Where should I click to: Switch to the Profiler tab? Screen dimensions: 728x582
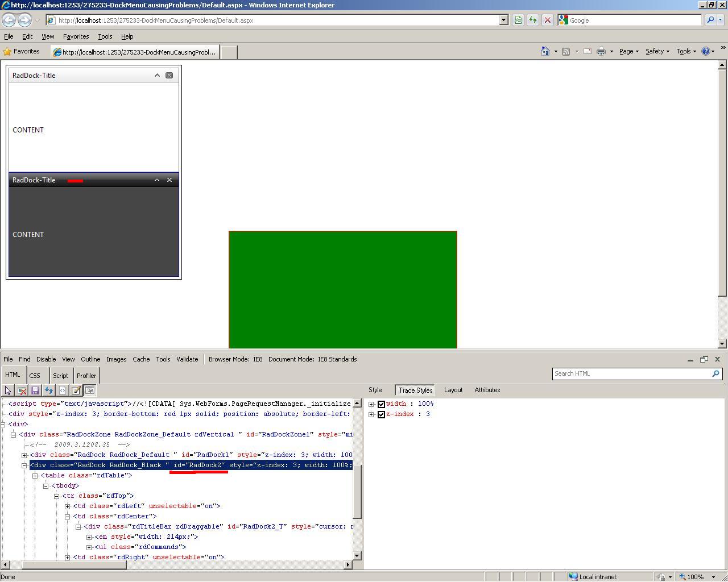tap(86, 376)
